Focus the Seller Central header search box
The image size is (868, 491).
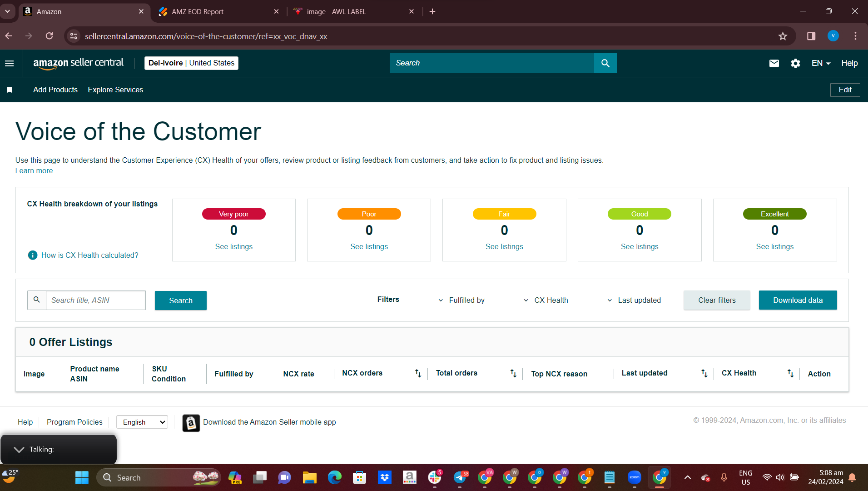[x=492, y=63]
